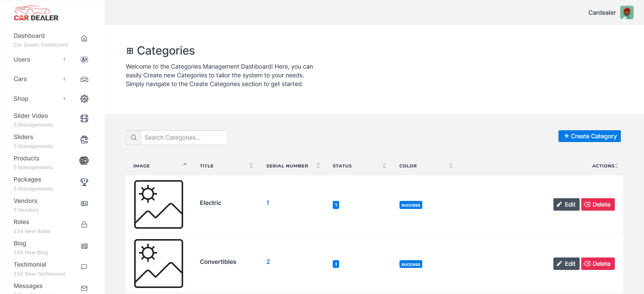The width and height of the screenshot is (644, 294).
Task: Expand the Cars submenu
Action: point(64,79)
